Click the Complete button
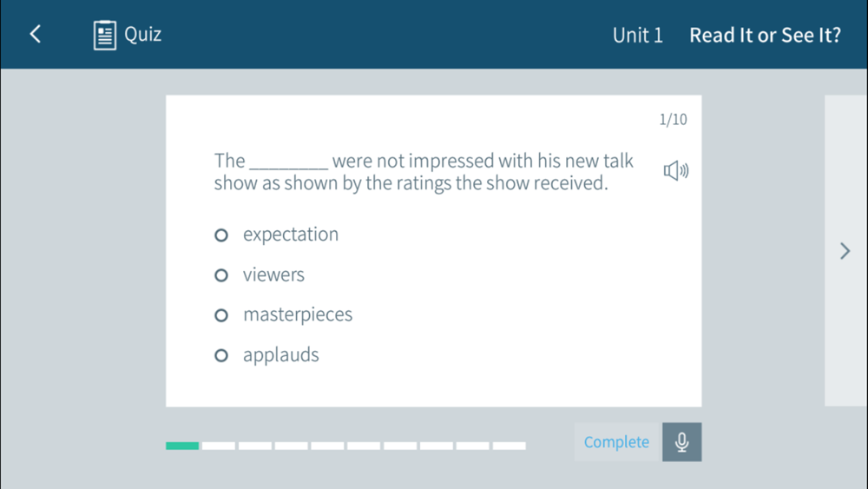The height and width of the screenshot is (489, 868). tap(618, 442)
